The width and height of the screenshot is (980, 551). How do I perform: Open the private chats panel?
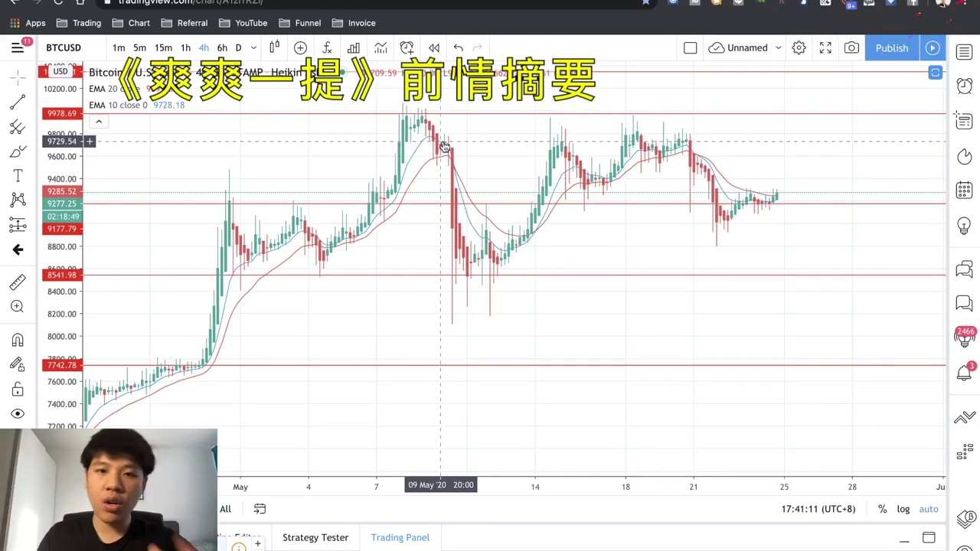964,304
